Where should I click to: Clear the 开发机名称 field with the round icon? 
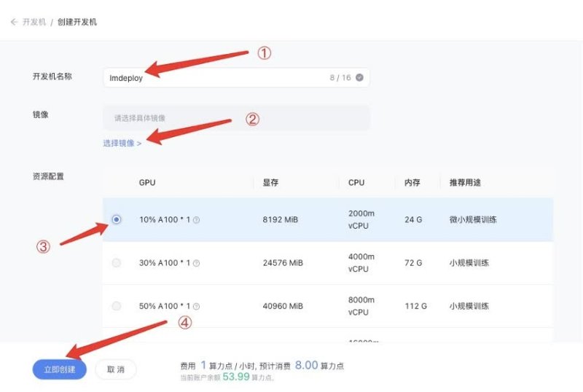[359, 77]
